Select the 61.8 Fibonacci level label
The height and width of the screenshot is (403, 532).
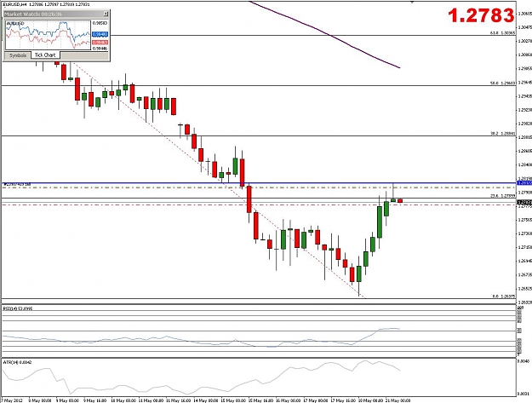[503, 33]
